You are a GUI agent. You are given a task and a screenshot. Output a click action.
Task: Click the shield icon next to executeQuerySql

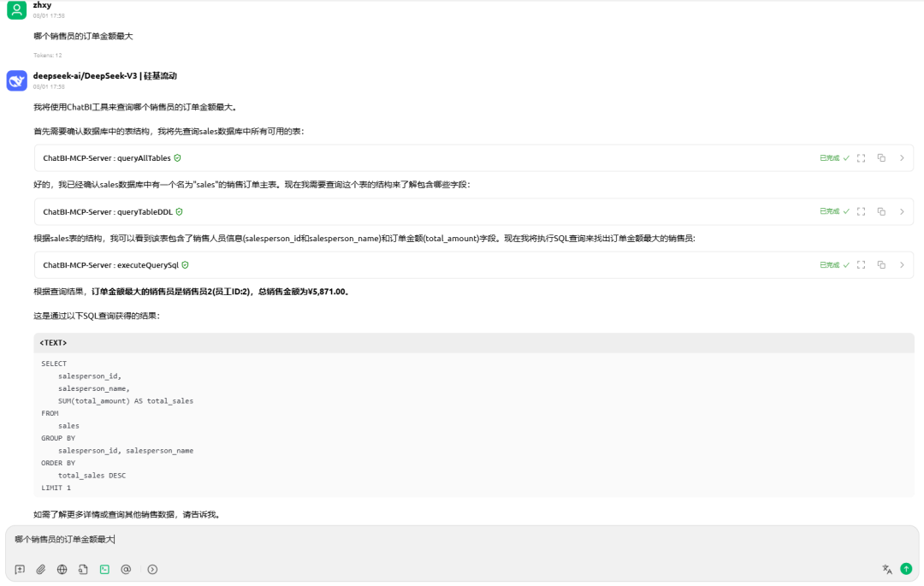pyautogui.click(x=185, y=265)
